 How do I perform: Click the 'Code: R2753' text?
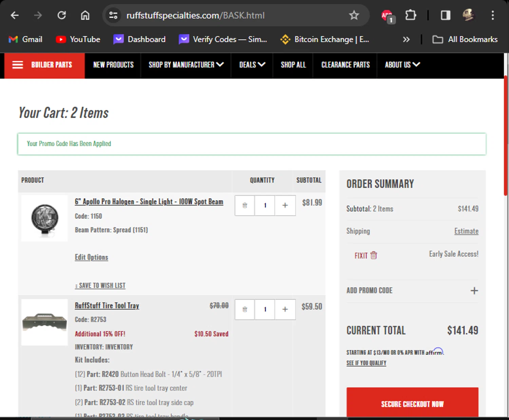[91, 320]
